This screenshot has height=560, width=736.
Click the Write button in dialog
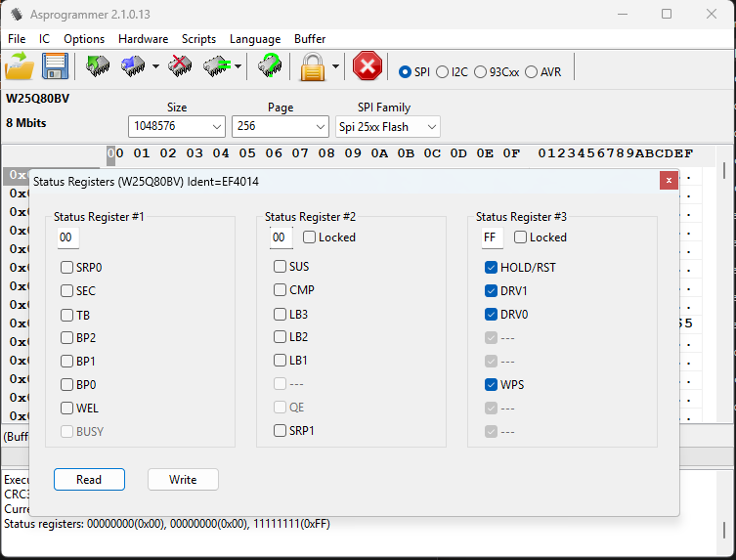coord(183,480)
